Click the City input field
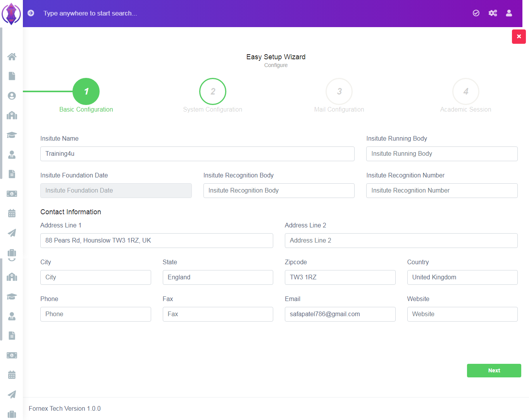 (96, 277)
